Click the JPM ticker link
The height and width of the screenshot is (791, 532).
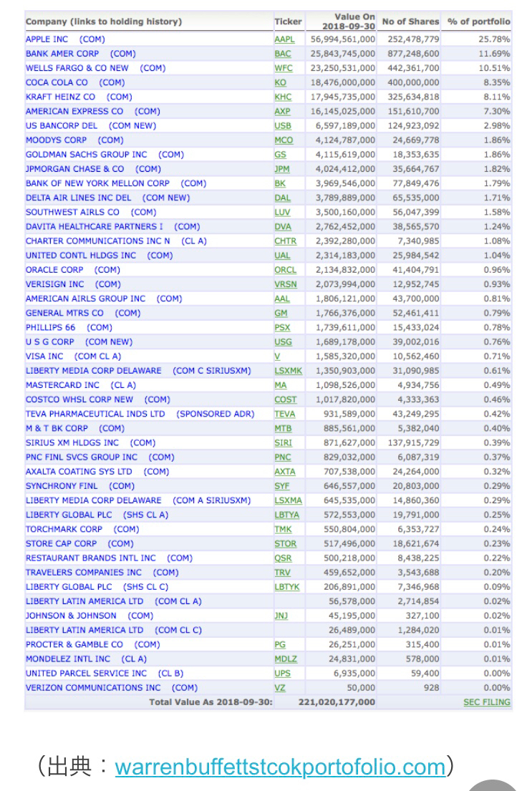282,169
